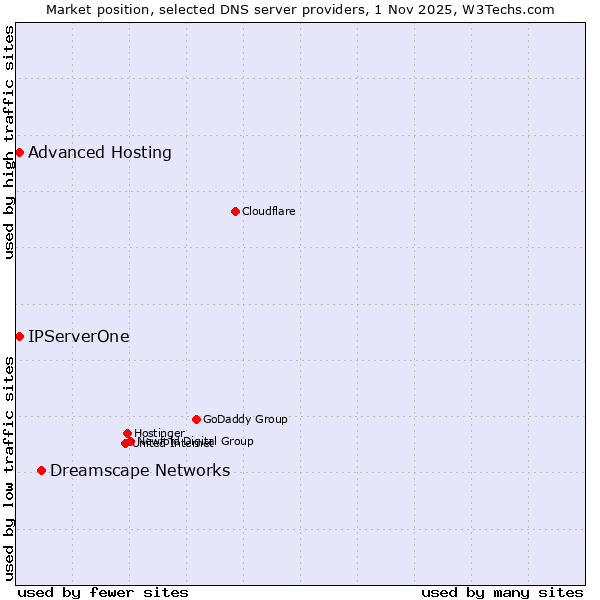Screen dimensions: 600x600
Task: Click the red Cloudflare data point
Action: [235, 211]
